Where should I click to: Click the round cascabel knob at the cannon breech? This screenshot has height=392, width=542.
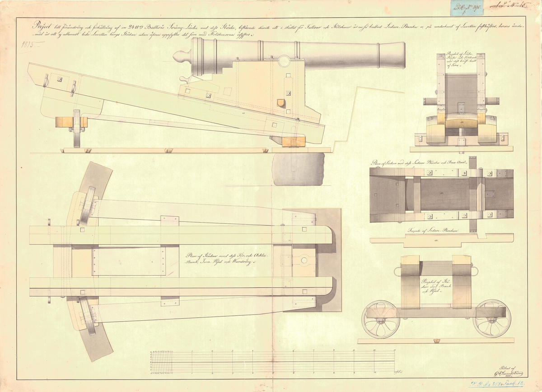click(178, 57)
